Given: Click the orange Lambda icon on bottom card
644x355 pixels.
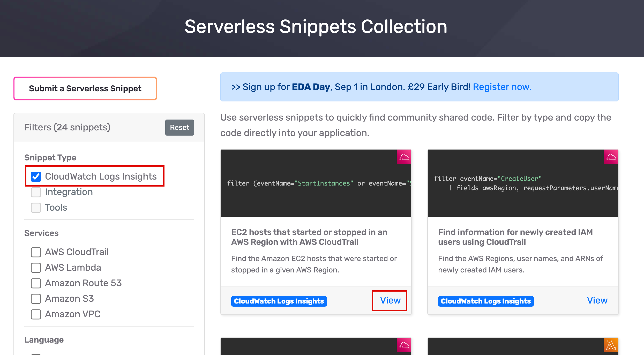Looking at the screenshot, I should tap(611, 345).
